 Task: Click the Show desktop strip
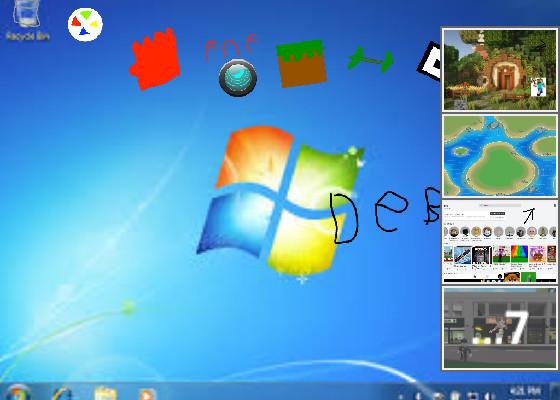coord(555,392)
